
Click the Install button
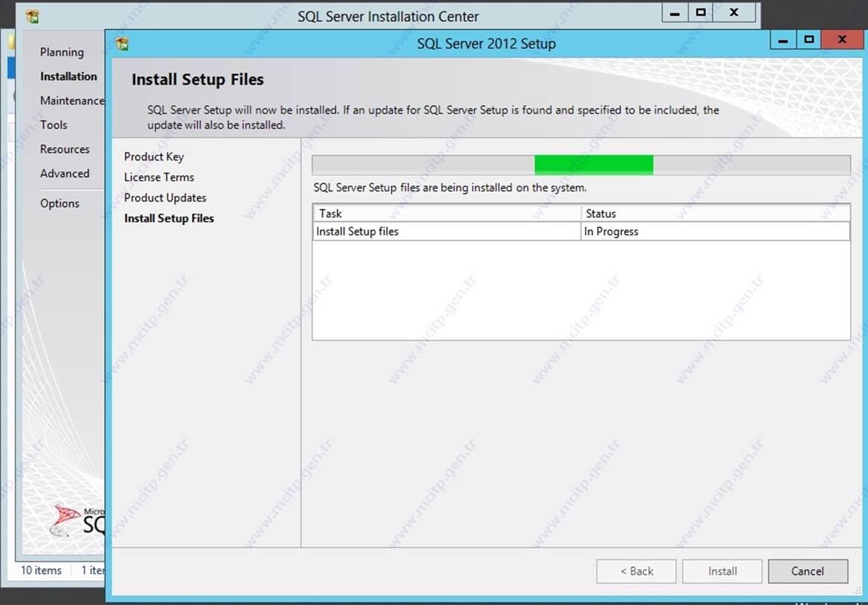pos(722,571)
